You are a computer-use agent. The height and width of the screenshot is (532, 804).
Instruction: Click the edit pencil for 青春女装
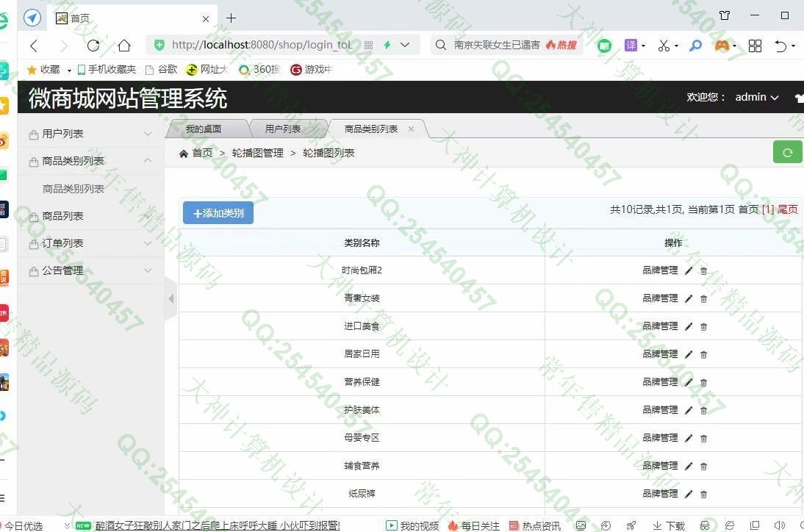pos(689,298)
